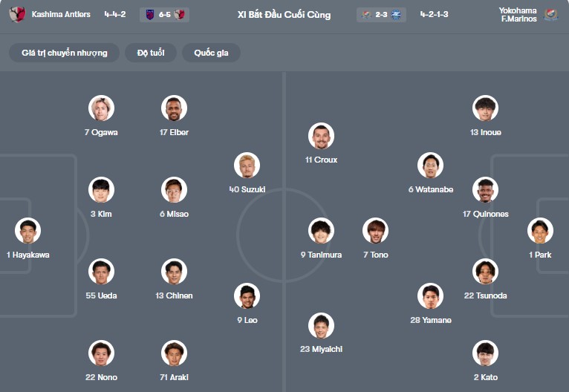This screenshot has width=569, height=392.
Task: Select the Độ tuổi filter
Action: point(150,53)
